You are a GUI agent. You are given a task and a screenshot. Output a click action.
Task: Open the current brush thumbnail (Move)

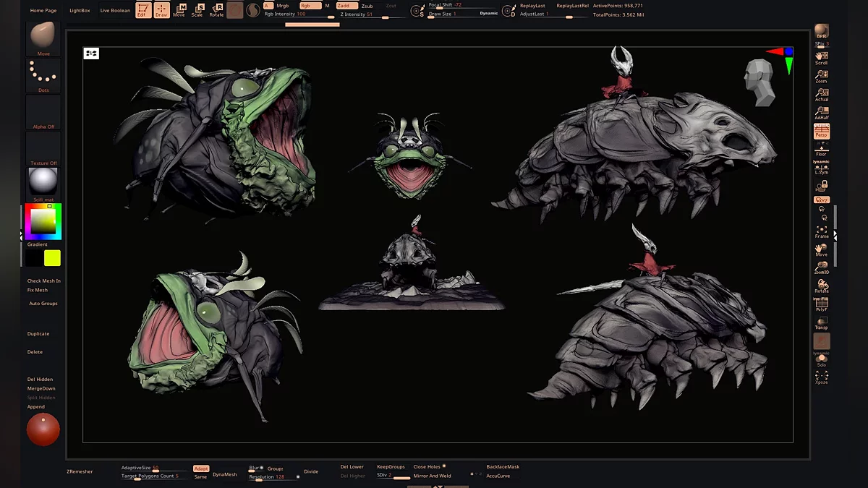(43, 38)
